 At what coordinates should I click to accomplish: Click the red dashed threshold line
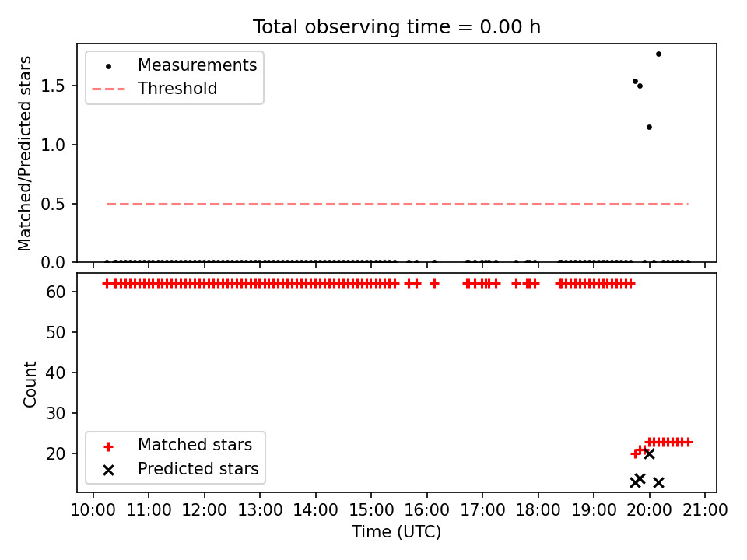(398, 205)
